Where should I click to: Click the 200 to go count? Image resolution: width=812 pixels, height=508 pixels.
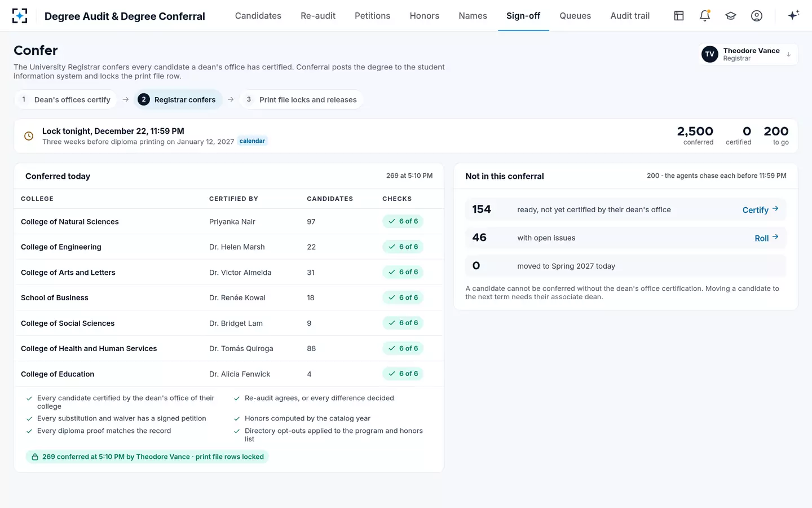click(x=776, y=135)
